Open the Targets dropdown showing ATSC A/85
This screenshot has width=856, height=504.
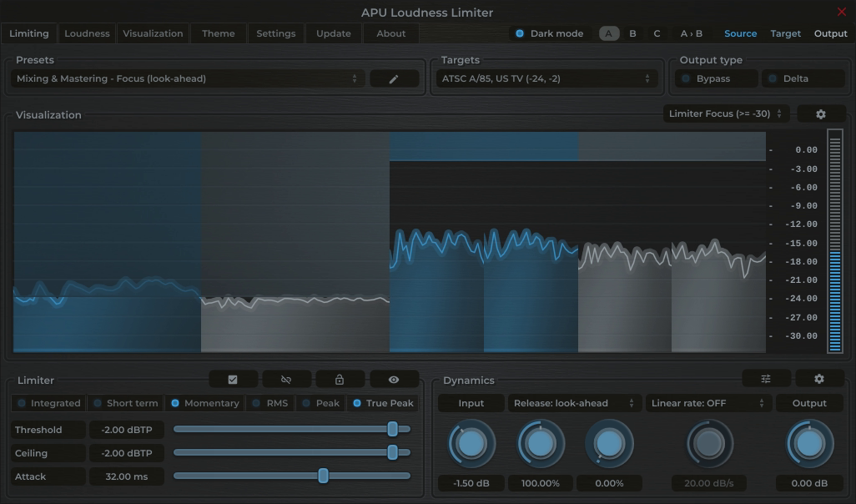pyautogui.click(x=546, y=78)
